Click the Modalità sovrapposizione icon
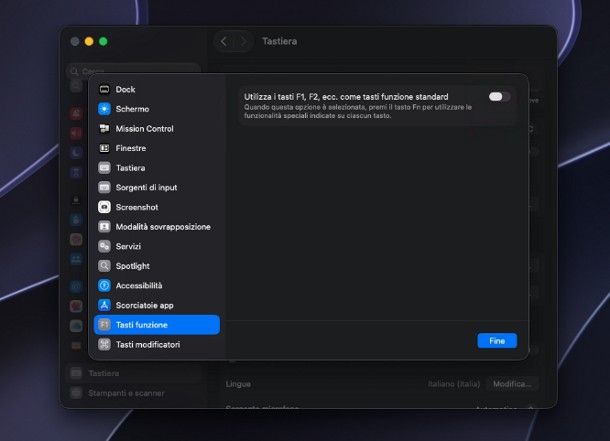 (104, 227)
